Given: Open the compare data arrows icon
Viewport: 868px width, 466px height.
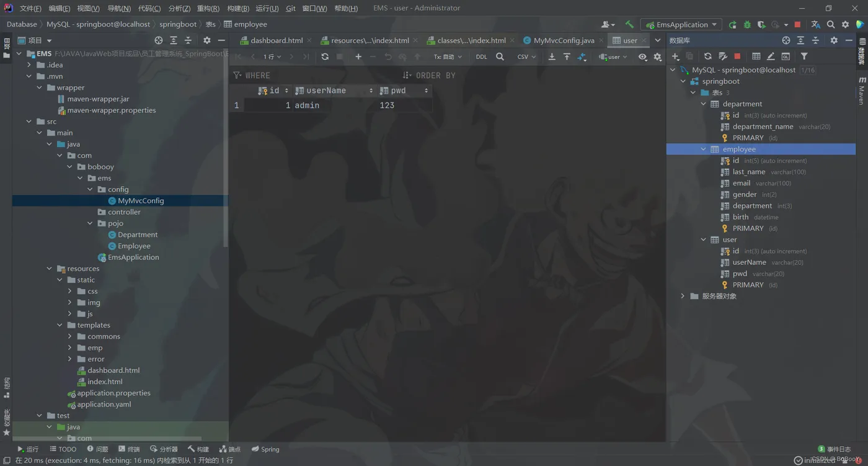Looking at the screenshot, I should click(582, 56).
